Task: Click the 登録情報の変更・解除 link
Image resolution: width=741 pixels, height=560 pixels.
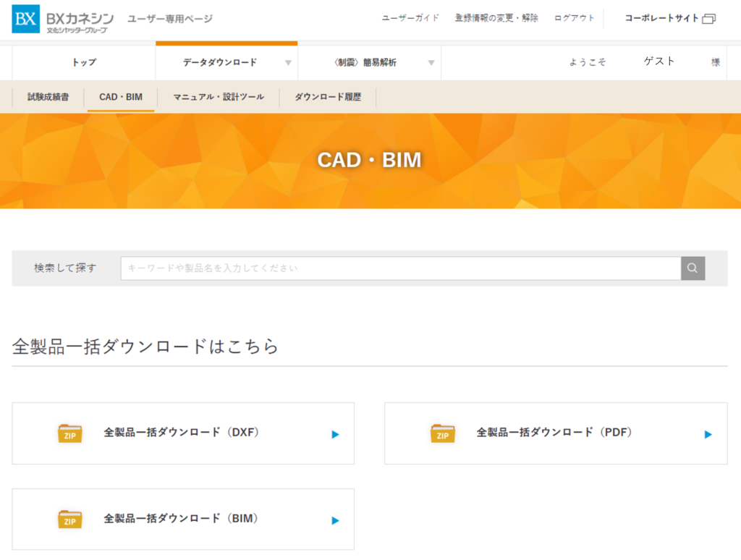Action: (496, 18)
